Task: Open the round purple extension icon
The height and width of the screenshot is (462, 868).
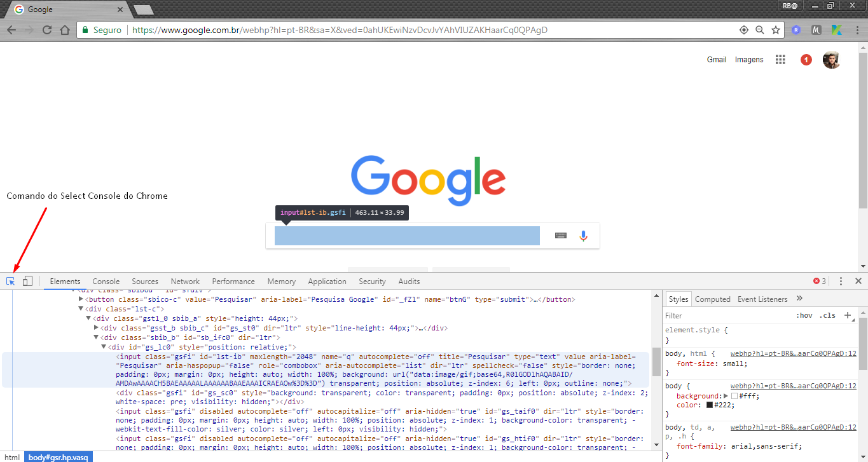Action: point(796,30)
